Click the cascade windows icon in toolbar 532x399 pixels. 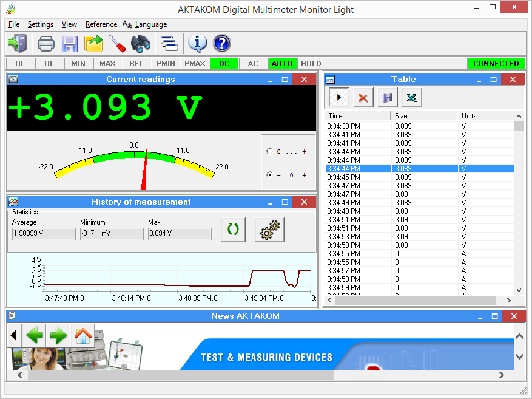coord(169,44)
